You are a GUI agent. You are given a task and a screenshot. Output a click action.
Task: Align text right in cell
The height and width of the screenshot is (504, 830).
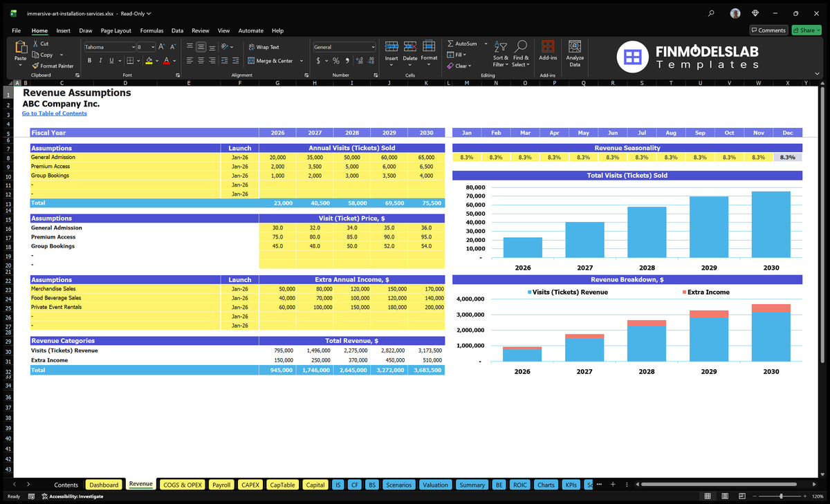coord(212,61)
